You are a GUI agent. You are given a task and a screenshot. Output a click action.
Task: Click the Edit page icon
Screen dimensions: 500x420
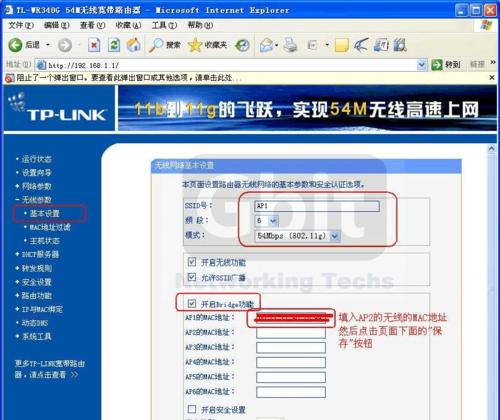coord(312,45)
